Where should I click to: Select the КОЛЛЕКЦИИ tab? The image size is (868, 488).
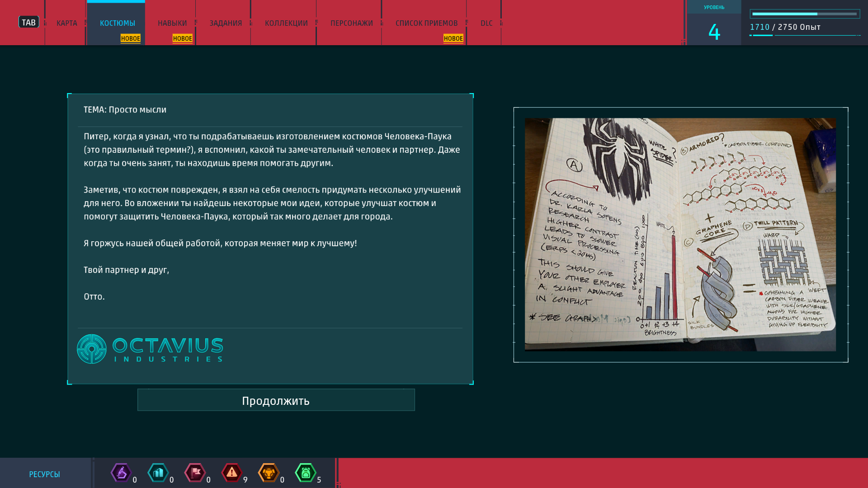point(286,23)
